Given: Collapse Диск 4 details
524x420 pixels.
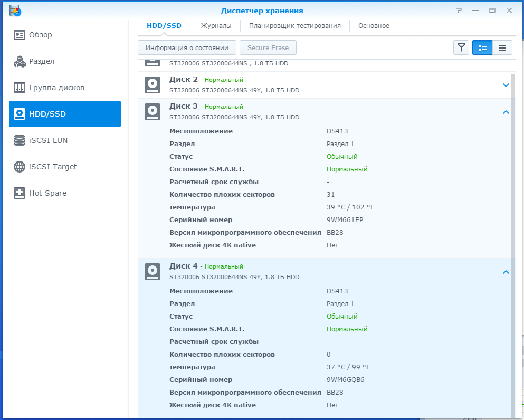Looking at the screenshot, I should click(506, 272).
